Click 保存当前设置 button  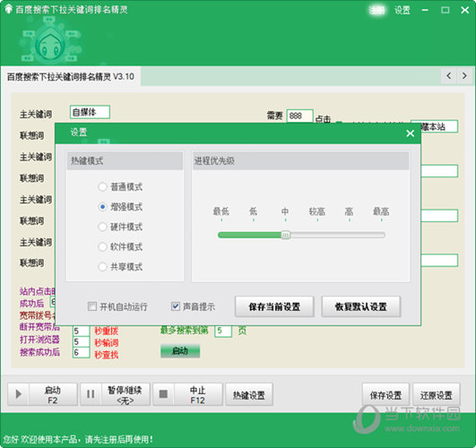274,306
